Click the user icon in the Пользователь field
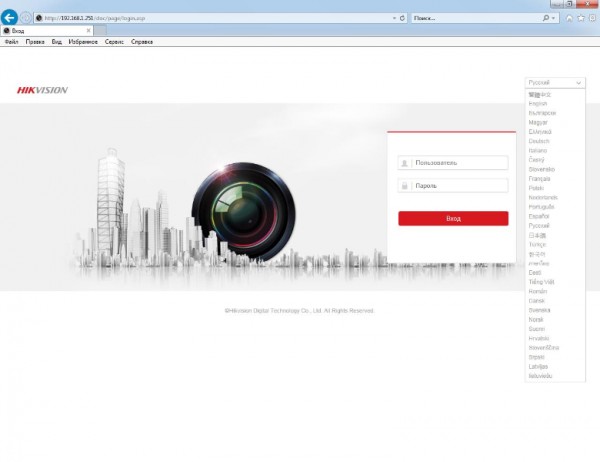The image size is (600, 462). click(x=404, y=163)
